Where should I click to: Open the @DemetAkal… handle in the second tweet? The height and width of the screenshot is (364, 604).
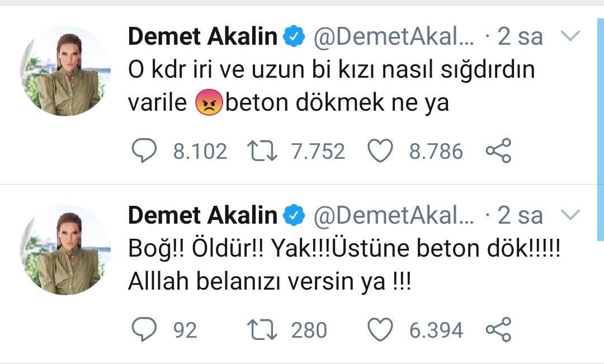tap(394, 215)
